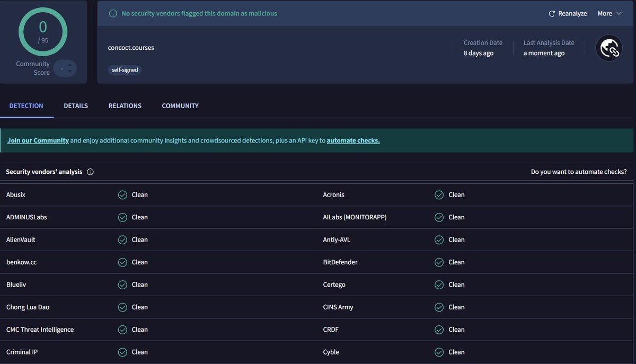The height and width of the screenshot is (364, 636).
Task: Click the check icon in the CRDF row
Action: (x=439, y=330)
